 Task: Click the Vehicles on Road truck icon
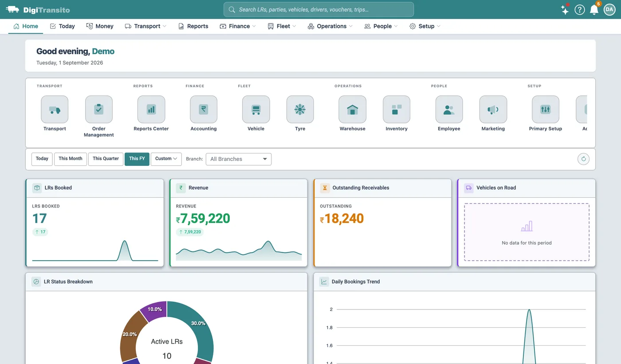click(x=469, y=188)
